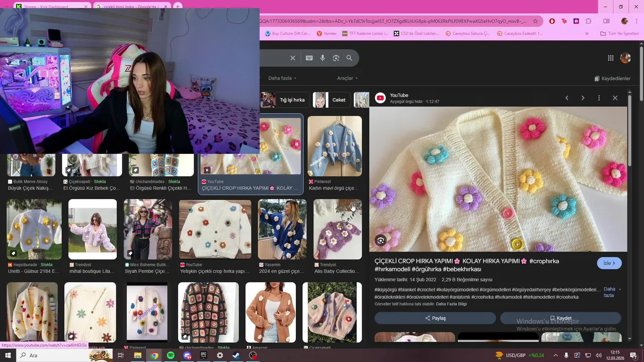This screenshot has width=644, height=362.
Task: Open large cream flower cardigan preview image
Action: pyautogui.click(x=498, y=179)
